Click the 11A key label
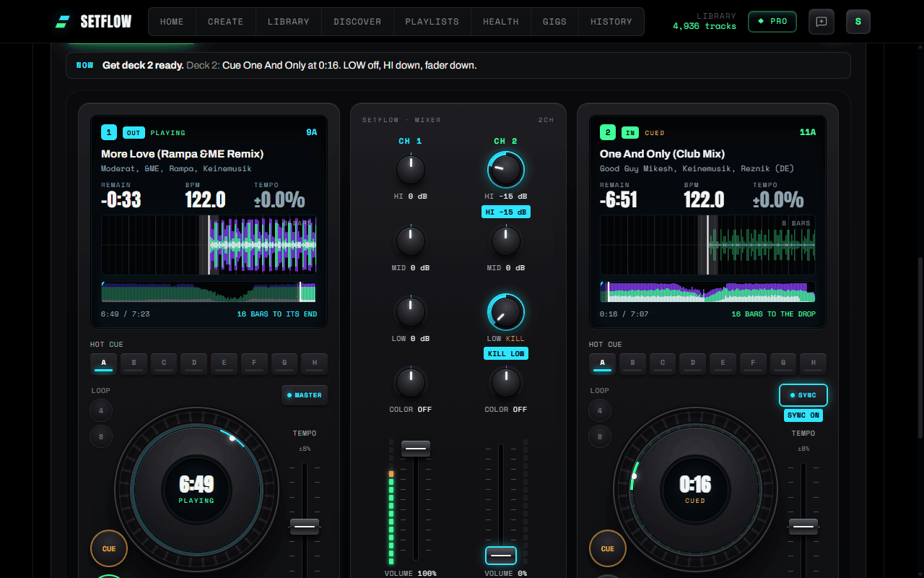The height and width of the screenshot is (578, 924). click(x=807, y=133)
